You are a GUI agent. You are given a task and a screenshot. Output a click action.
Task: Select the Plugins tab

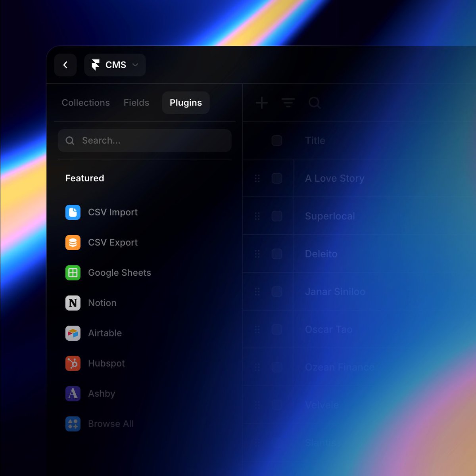[x=186, y=103]
